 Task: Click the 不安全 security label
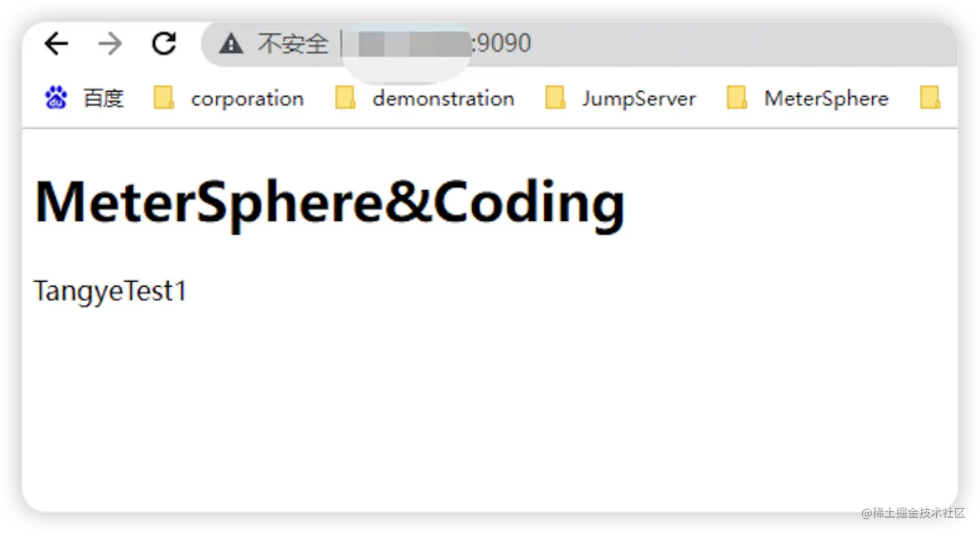pyautogui.click(x=293, y=44)
